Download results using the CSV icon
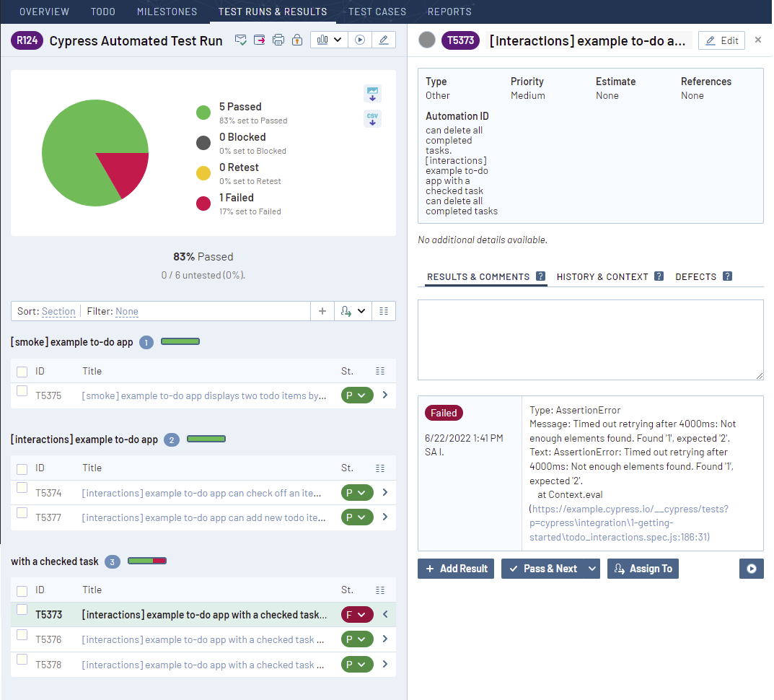 pyautogui.click(x=372, y=118)
